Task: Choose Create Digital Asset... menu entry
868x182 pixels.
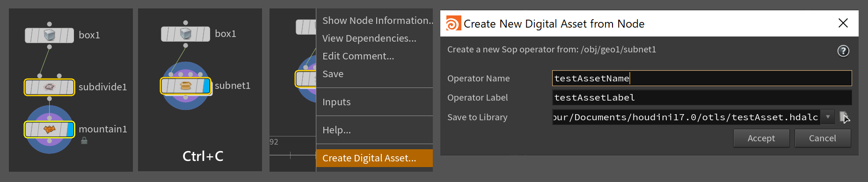Action: click(374, 158)
